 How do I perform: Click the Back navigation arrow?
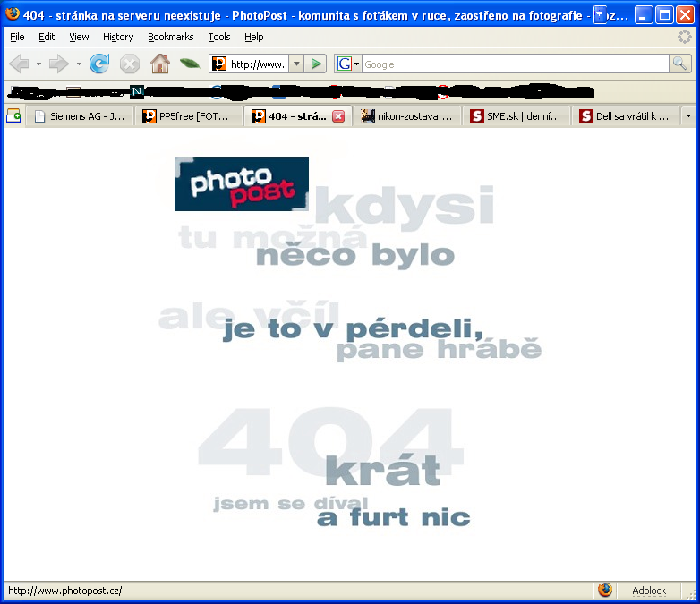[x=19, y=64]
